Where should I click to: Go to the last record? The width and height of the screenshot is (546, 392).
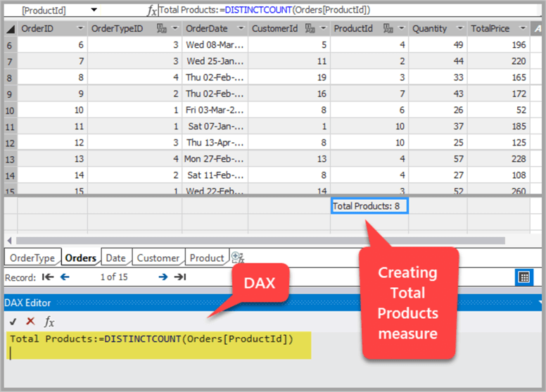pyautogui.click(x=180, y=277)
